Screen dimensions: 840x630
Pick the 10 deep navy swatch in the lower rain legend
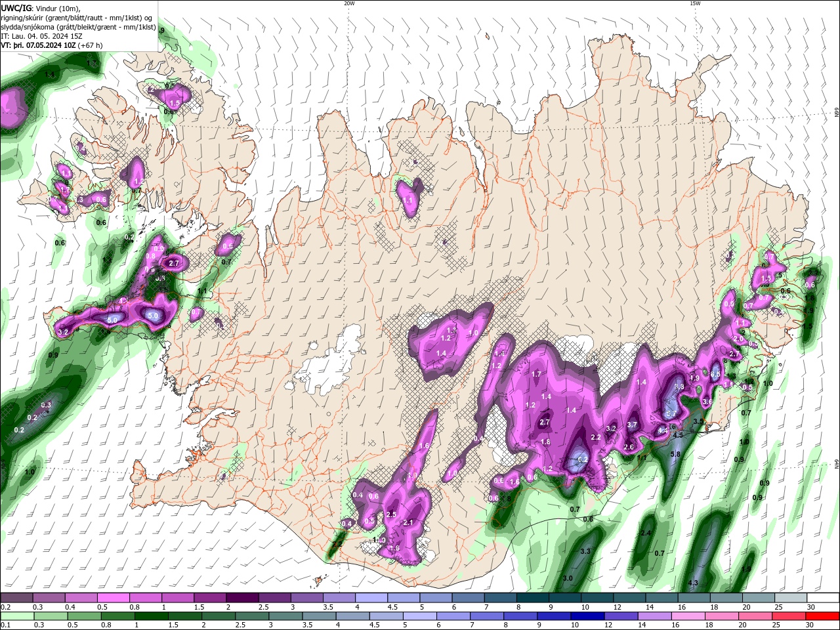(x=588, y=616)
